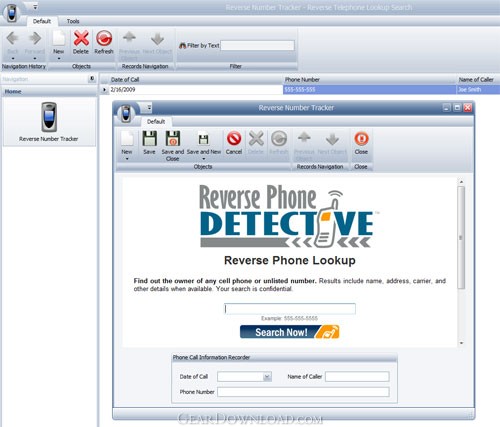Click the Filter by Text input field
This screenshot has height=427, width=500.
click(x=258, y=46)
